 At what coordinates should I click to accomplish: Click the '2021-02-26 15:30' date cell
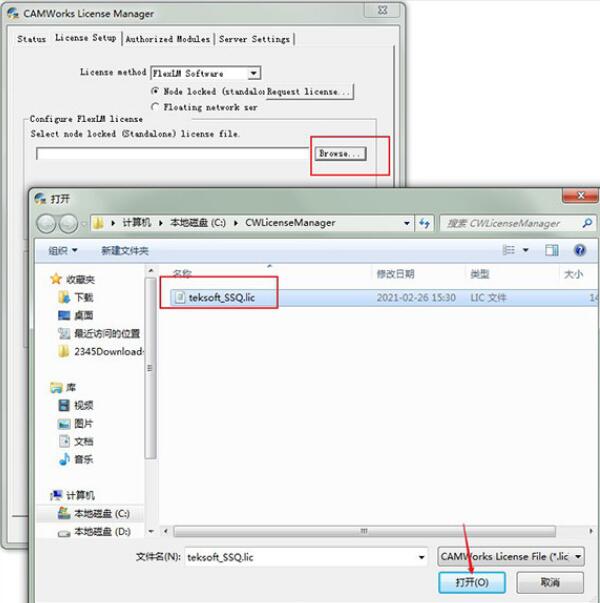click(416, 297)
